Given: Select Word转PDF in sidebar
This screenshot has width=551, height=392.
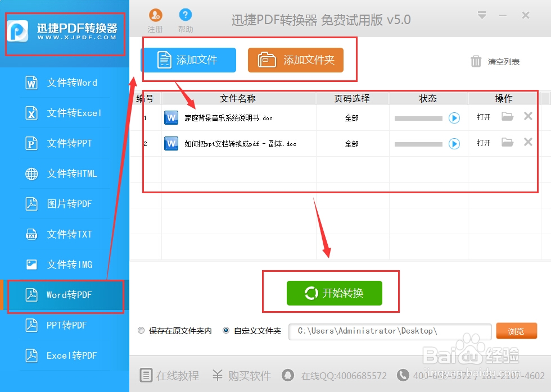Looking at the screenshot, I should pos(65,295).
